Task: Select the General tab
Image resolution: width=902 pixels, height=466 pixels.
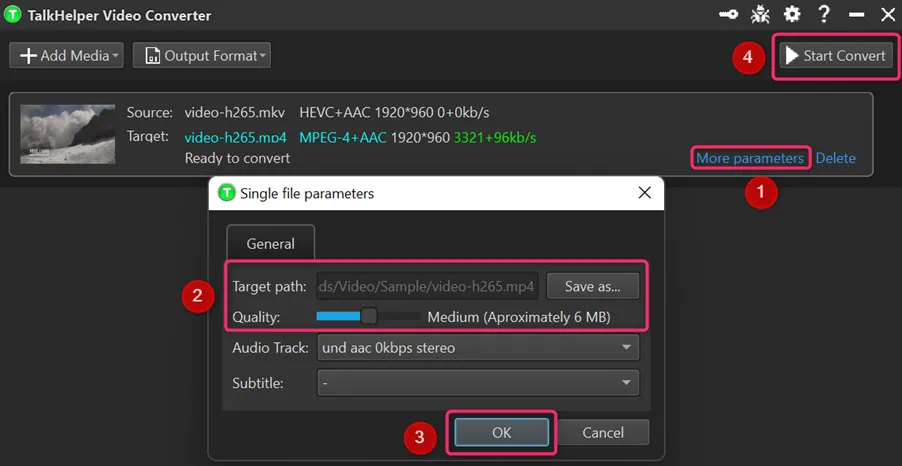Action: pos(270,243)
